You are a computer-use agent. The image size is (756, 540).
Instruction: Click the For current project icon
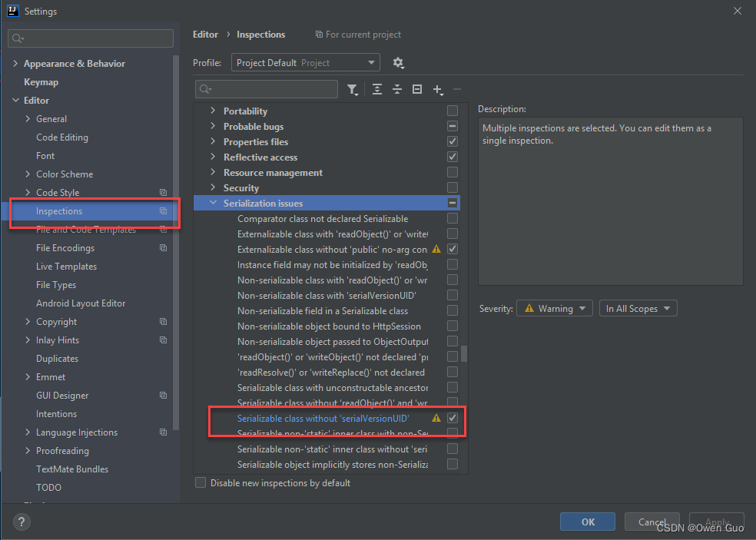319,35
